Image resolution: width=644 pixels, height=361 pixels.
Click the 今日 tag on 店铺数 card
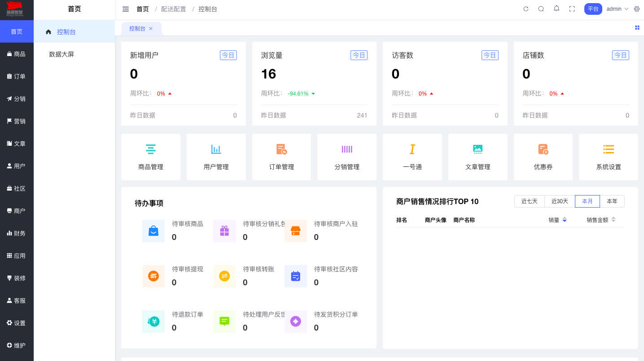pos(621,55)
